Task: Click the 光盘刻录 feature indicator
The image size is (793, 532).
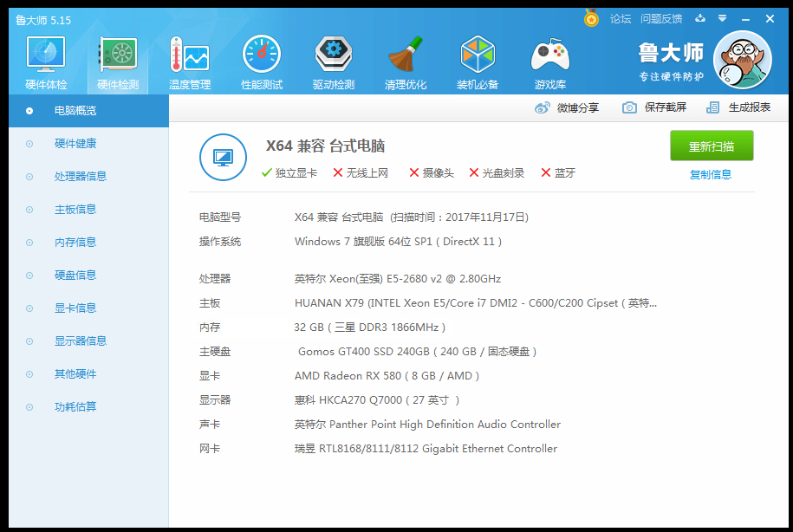Action: pos(497,173)
